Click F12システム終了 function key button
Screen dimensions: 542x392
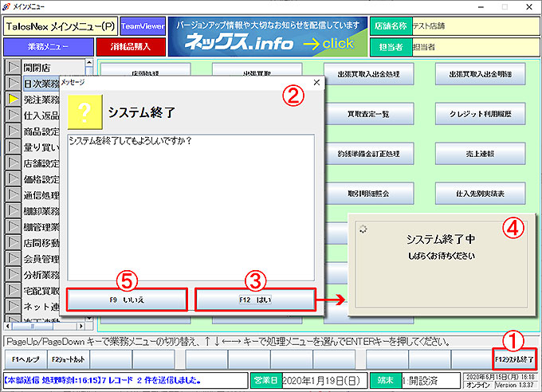(514, 359)
